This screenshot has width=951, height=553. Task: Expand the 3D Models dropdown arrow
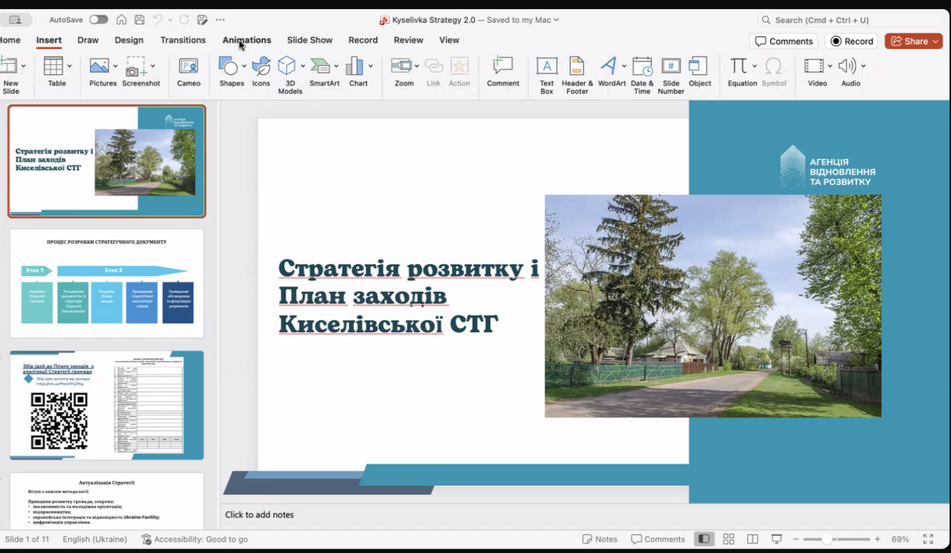[303, 66]
